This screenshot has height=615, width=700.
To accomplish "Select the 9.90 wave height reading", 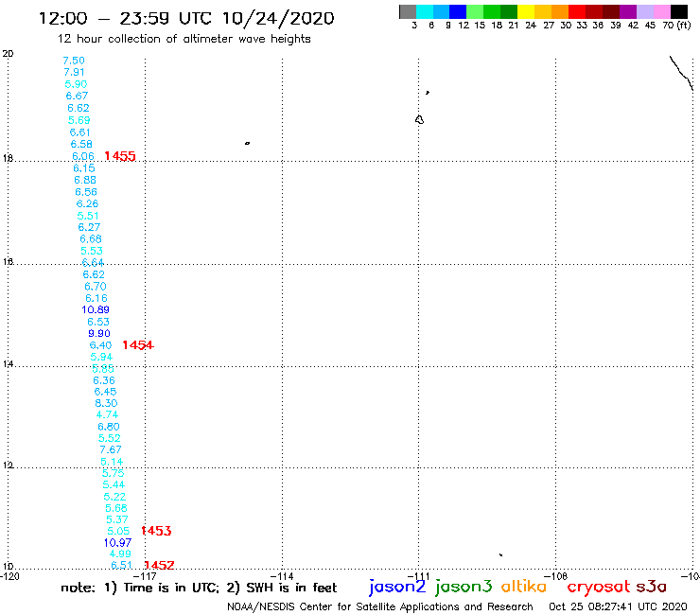I will coord(99,333).
